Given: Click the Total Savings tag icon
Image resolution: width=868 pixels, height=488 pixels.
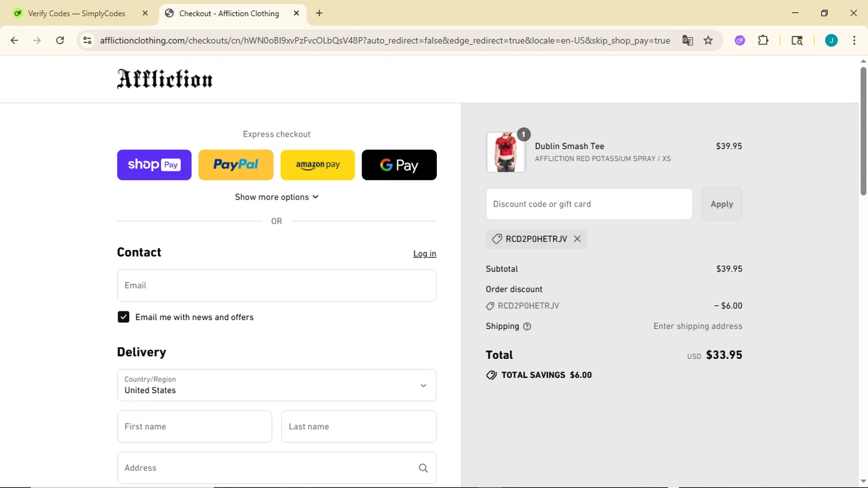Looking at the screenshot, I should point(491,375).
